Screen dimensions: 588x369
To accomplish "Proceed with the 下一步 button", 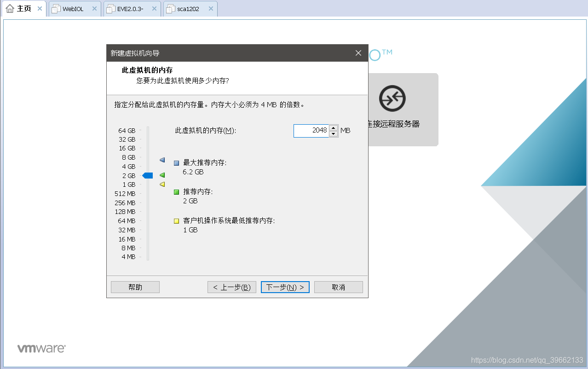I will 285,287.
